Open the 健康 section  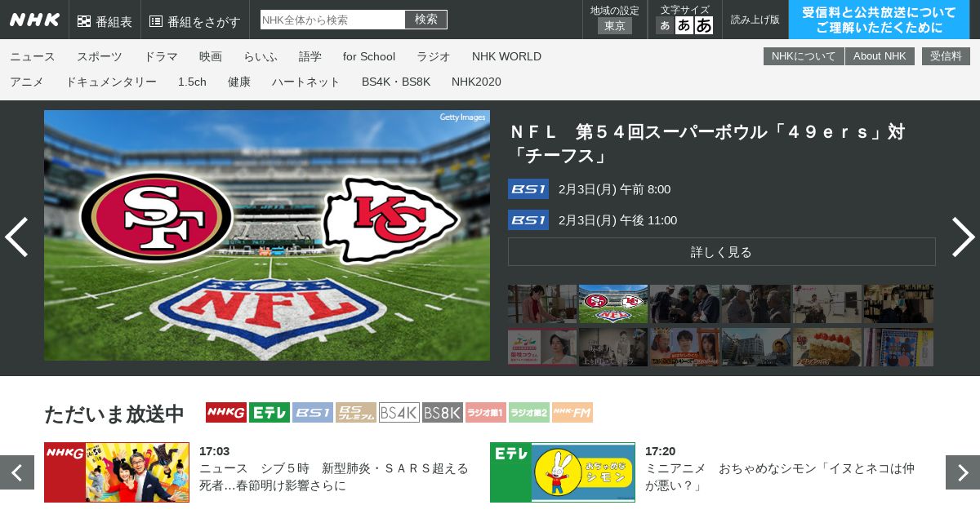[x=239, y=82]
